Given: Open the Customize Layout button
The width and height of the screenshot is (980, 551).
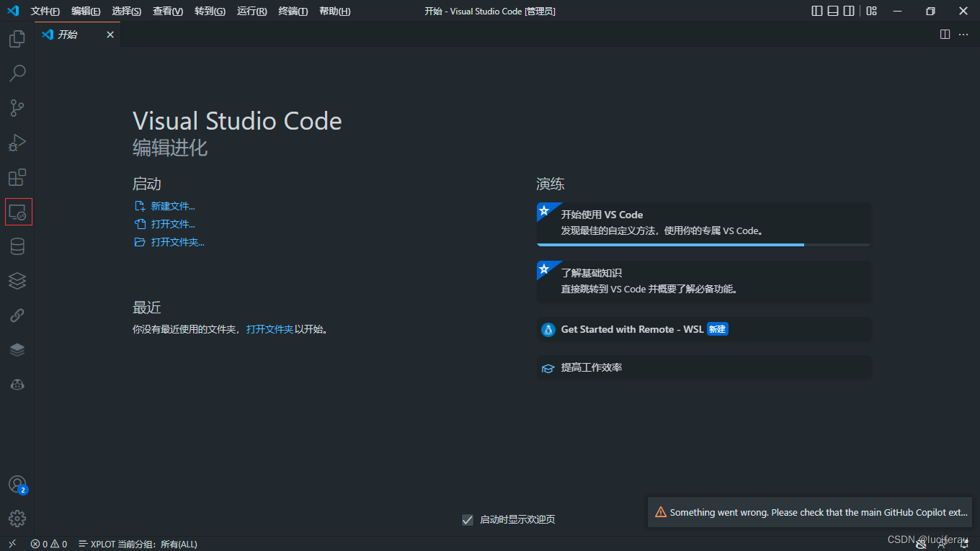Looking at the screenshot, I should point(872,11).
